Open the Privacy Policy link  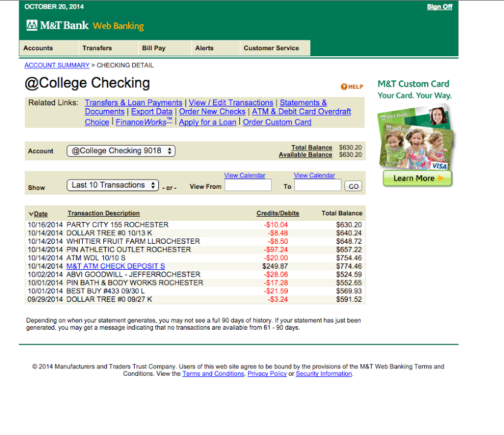[x=267, y=373]
